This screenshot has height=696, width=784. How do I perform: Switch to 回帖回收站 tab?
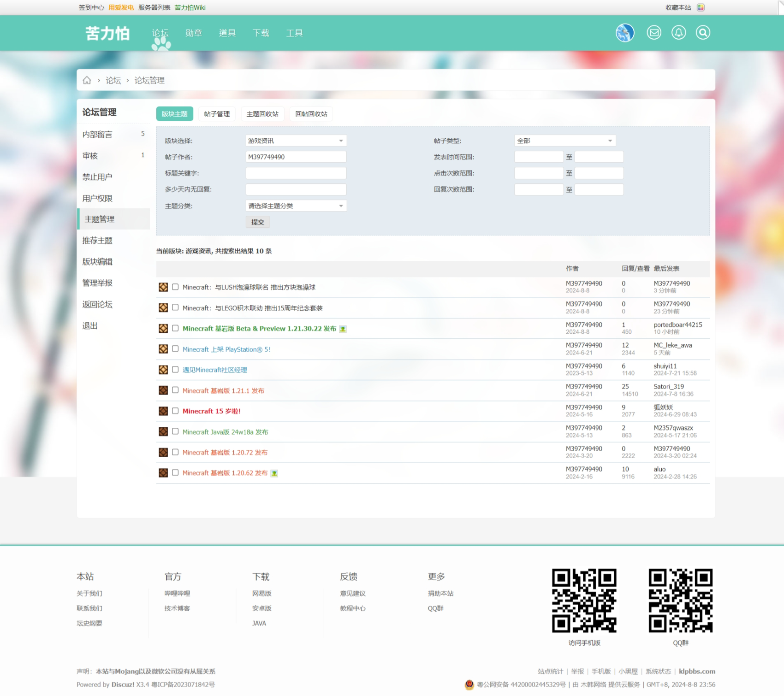(311, 114)
